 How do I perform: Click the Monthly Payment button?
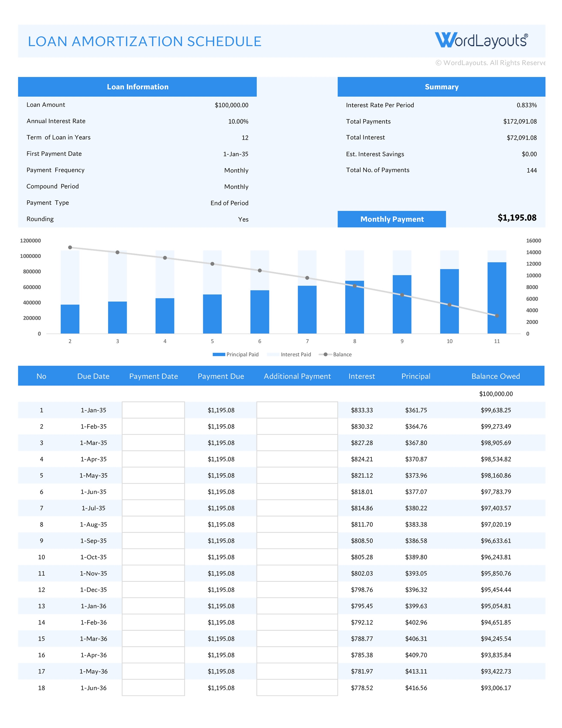click(x=391, y=219)
